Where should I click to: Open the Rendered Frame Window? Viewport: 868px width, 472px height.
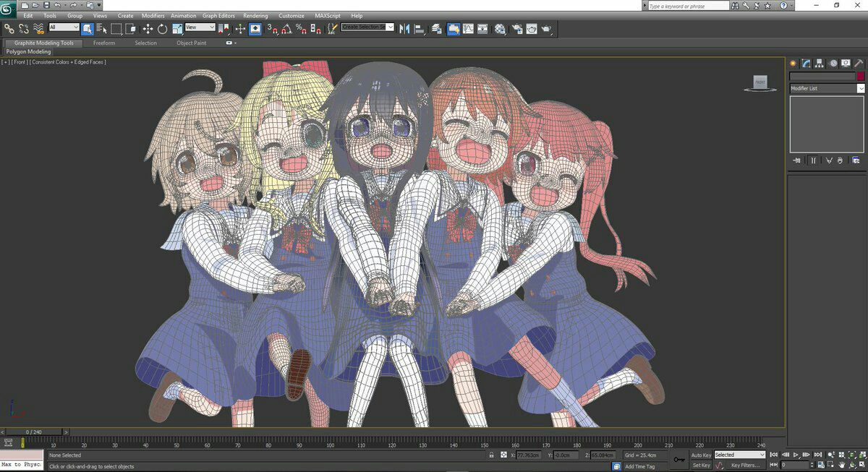(532, 29)
